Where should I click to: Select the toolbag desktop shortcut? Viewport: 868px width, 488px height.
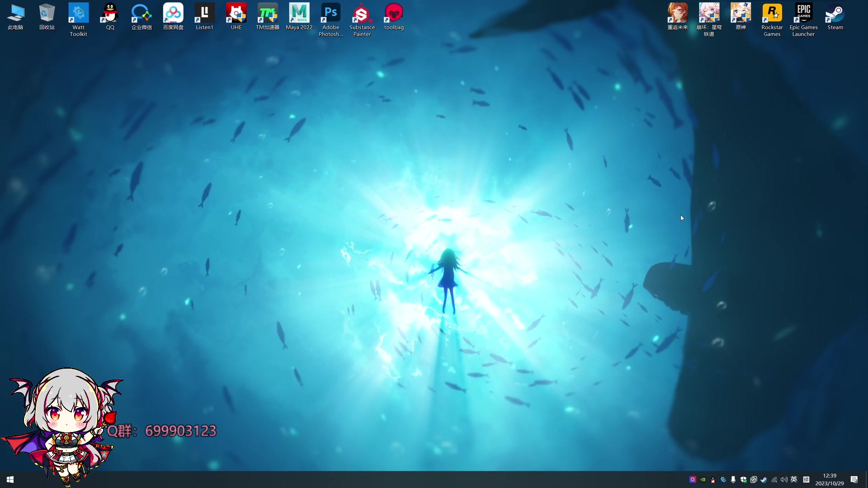(x=394, y=17)
